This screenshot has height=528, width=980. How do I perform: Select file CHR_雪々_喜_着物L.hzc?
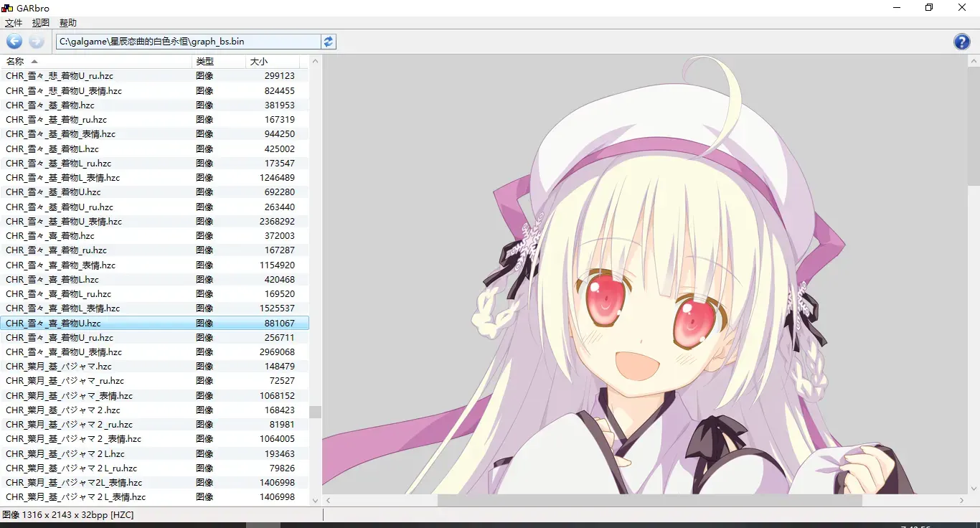tap(154, 279)
